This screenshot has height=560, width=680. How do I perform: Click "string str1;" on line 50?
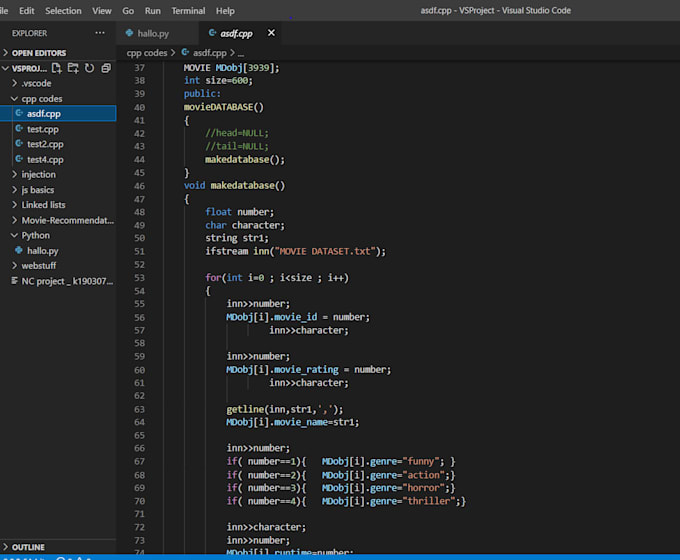237,238
